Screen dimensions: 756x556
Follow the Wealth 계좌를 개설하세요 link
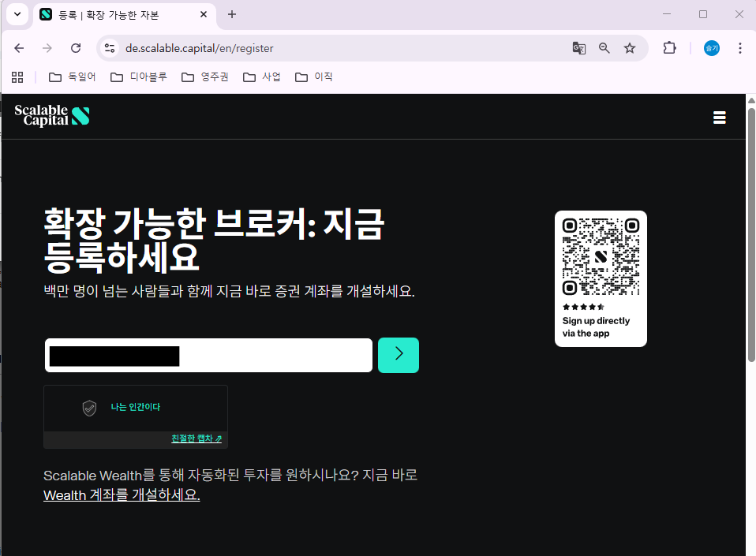click(x=122, y=494)
